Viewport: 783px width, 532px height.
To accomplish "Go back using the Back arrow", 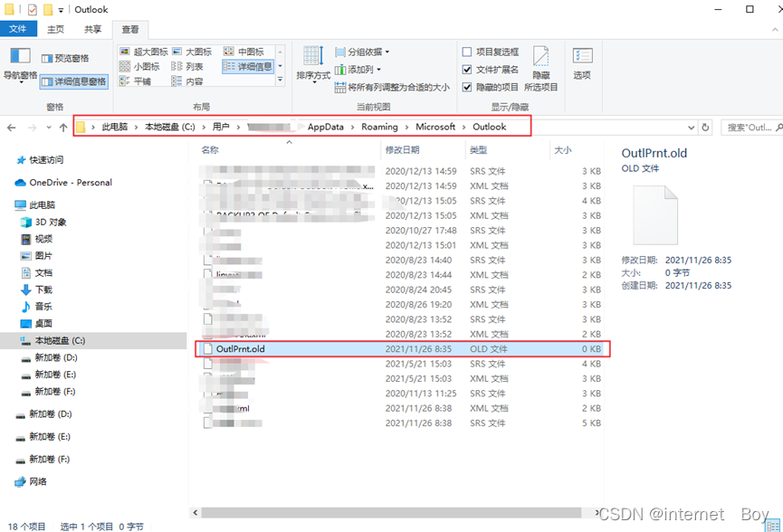I will tap(12, 128).
